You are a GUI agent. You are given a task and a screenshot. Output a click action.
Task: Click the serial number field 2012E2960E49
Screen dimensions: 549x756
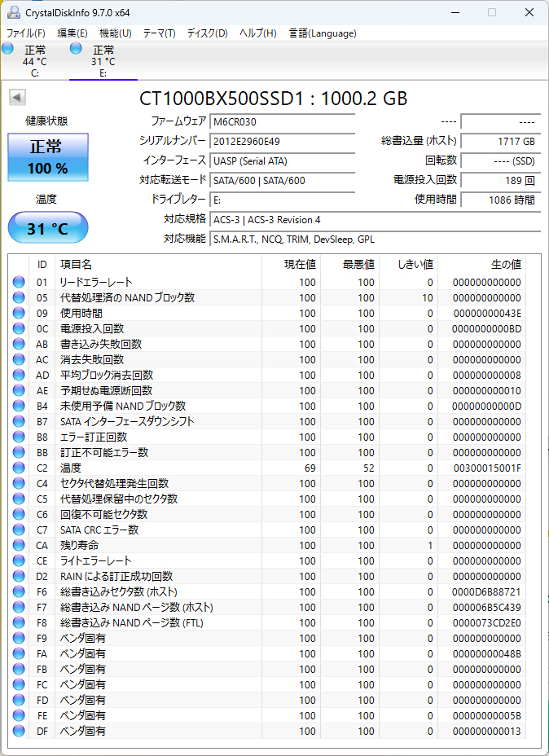(282, 141)
